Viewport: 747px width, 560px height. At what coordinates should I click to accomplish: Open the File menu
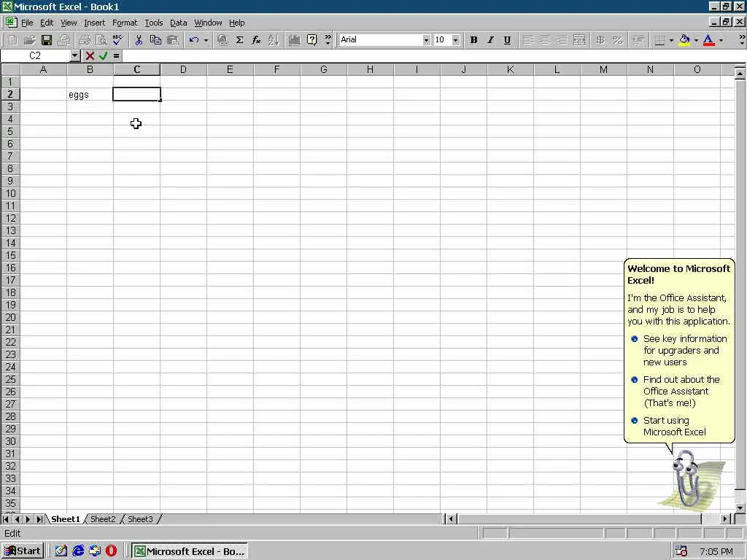27,23
